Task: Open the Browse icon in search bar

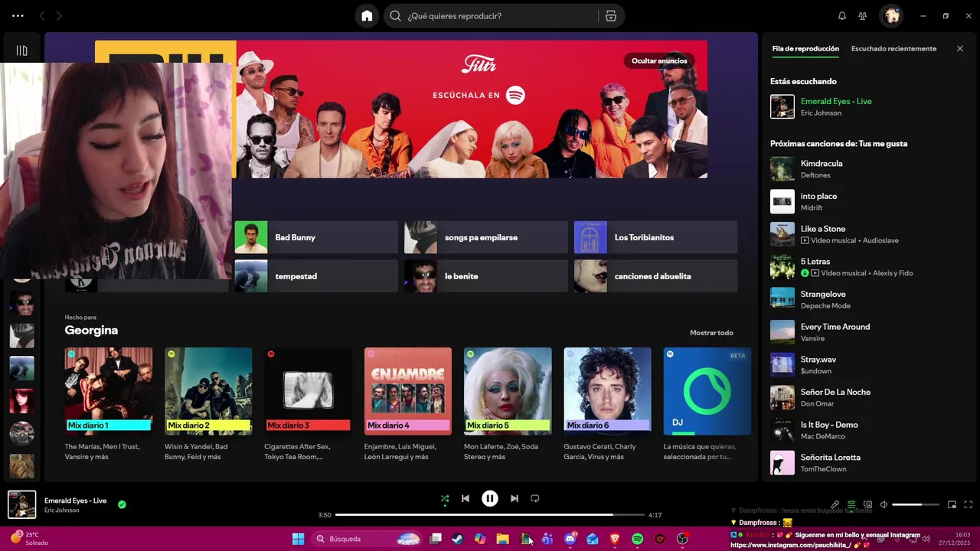Action: 610,15
